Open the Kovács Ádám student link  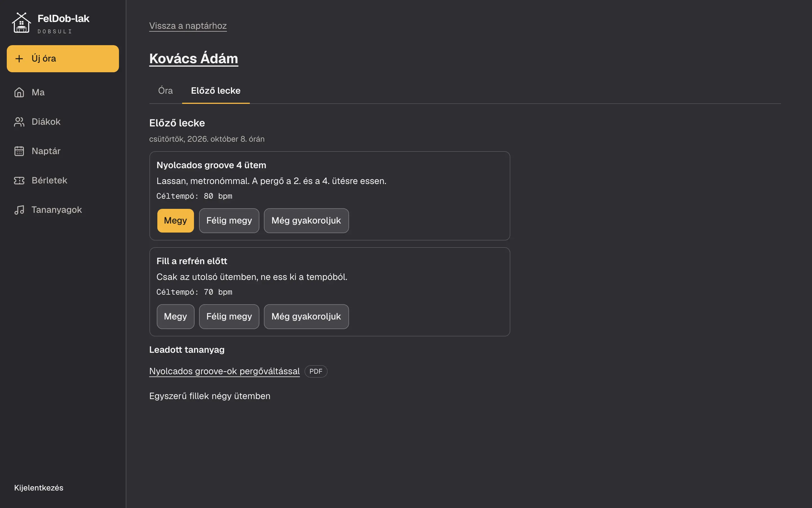(x=194, y=58)
